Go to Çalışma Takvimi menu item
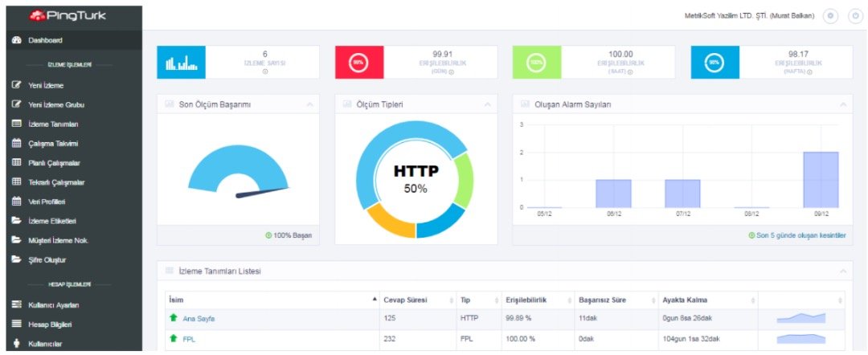868x355 pixels. tap(53, 144)
